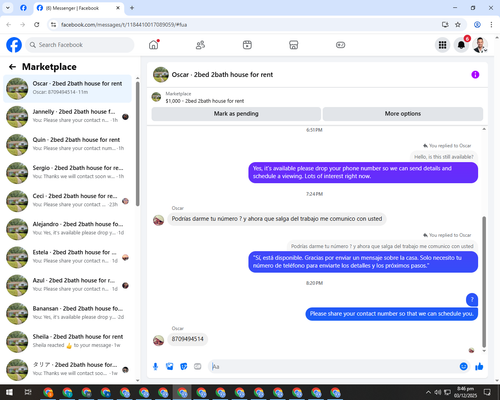The height and width of the screenshot is (400, 500).
Task: Click the listing thumbnail in chat header
Action: [161, 74]
